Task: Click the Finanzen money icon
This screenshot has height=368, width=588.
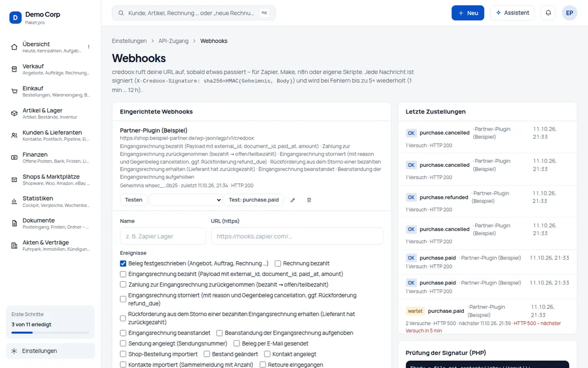Action: [x=14, y=158]
